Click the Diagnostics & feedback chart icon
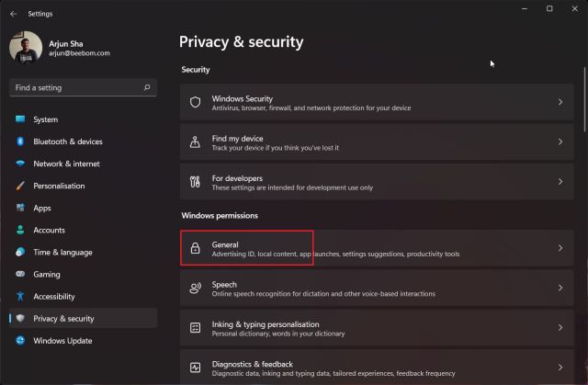 pos(195,368)
